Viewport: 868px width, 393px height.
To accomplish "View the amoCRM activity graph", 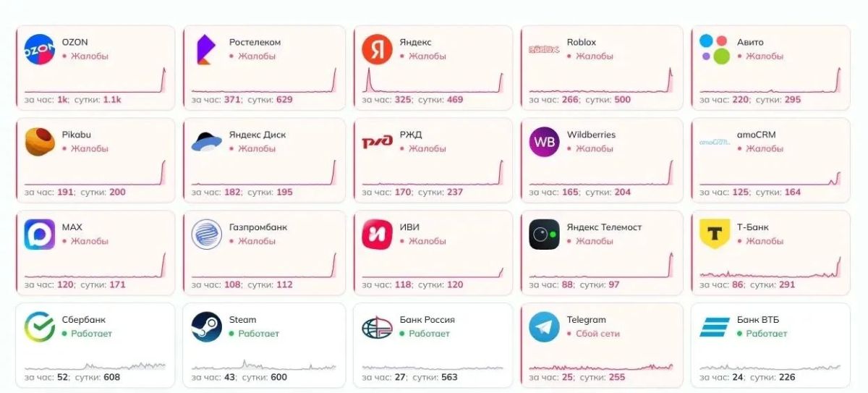I will coord(770,173).
